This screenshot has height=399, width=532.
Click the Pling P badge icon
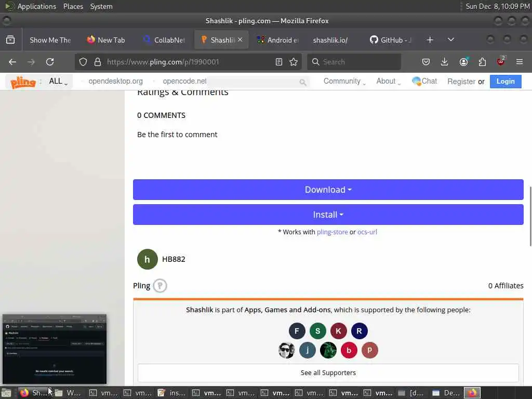(160, 286)
